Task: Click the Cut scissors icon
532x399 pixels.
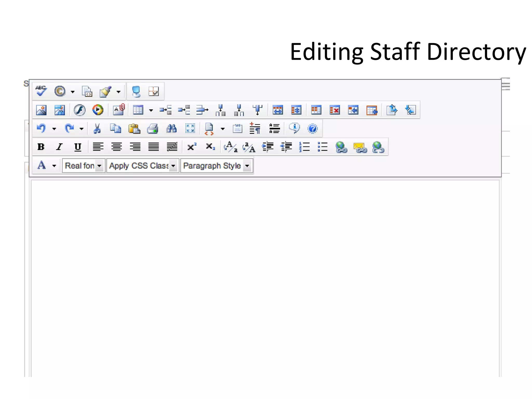Action: click(x=97, y=129)
